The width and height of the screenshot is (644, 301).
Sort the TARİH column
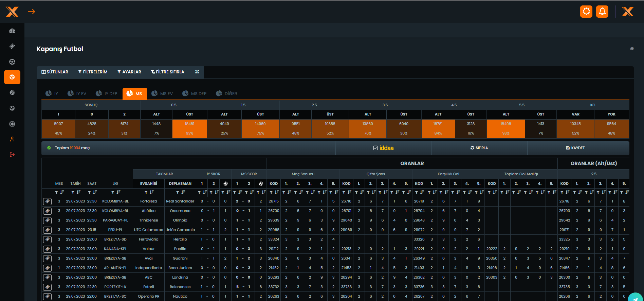tap(78, 193)
